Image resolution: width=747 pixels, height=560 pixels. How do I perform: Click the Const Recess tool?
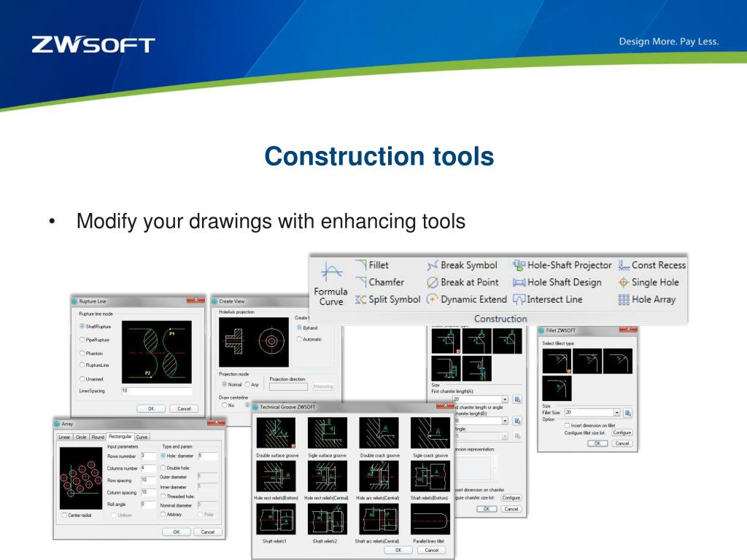click(651, 265)
